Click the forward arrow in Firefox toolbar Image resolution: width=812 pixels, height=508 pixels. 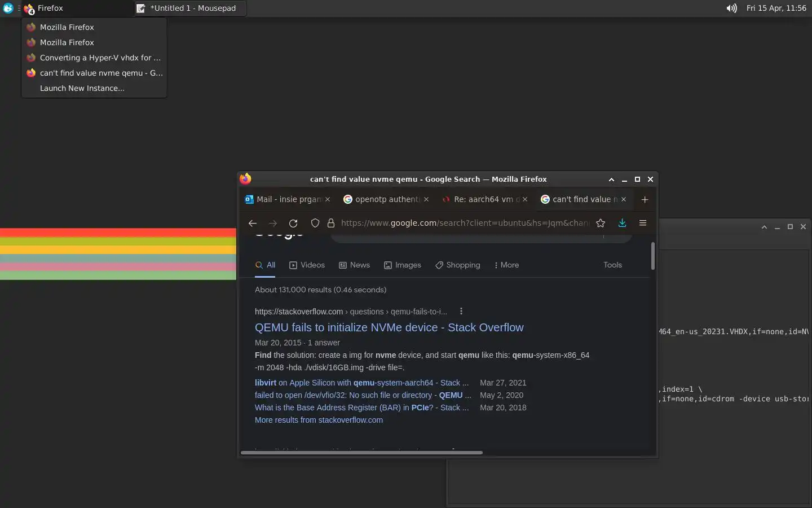(x=273, y=223)
